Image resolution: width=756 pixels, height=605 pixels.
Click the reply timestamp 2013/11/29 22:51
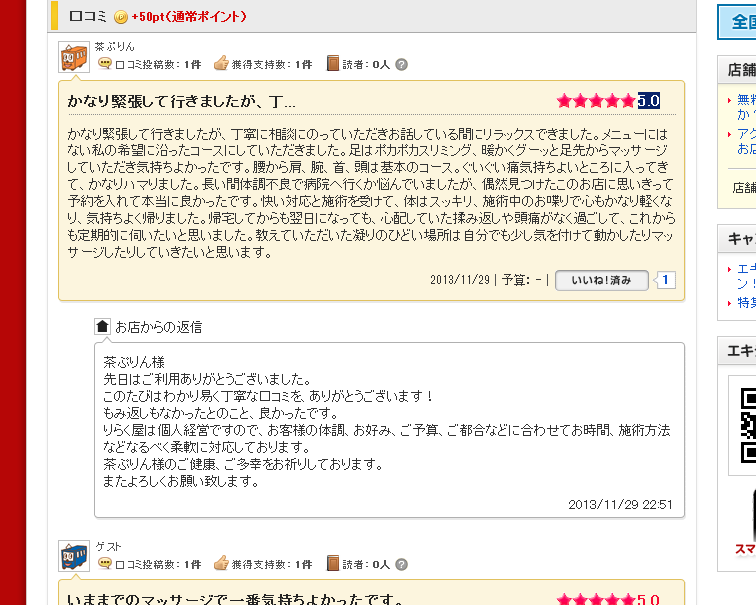(620, 505)
